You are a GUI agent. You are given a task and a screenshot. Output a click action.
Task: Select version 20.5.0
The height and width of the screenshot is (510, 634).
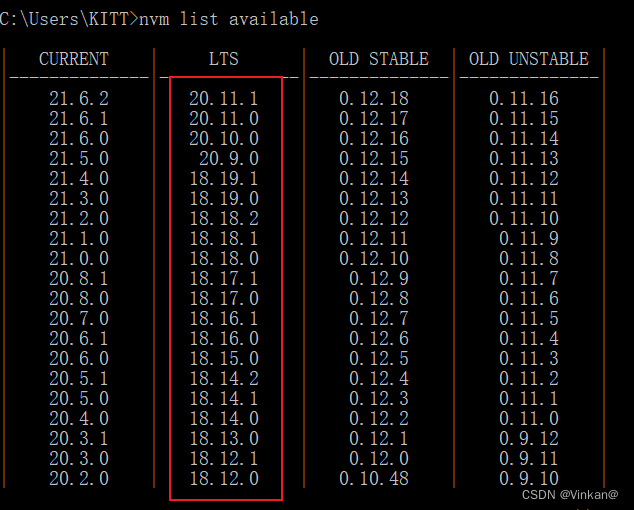[x=79, y=399]
